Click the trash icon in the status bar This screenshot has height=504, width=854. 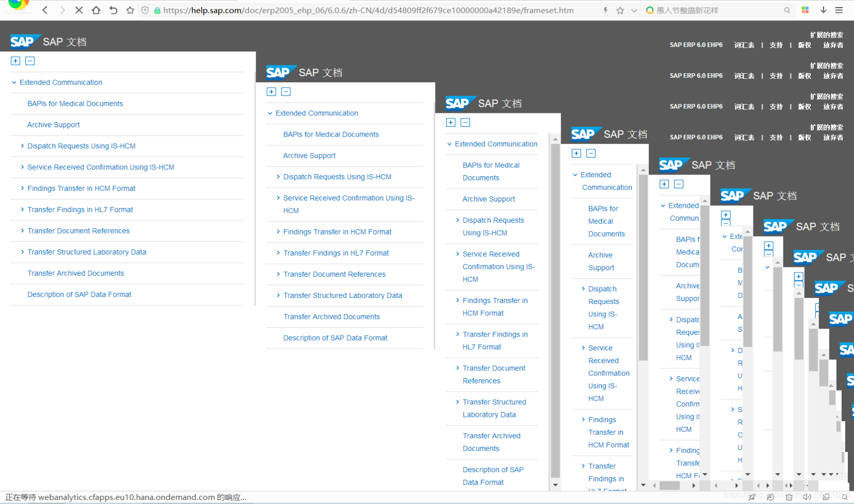point(789,497)
